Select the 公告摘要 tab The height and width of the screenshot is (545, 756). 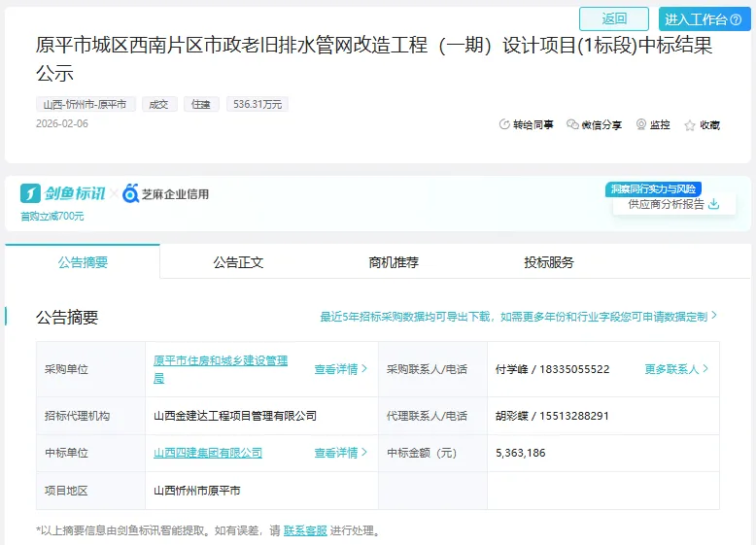83,262
